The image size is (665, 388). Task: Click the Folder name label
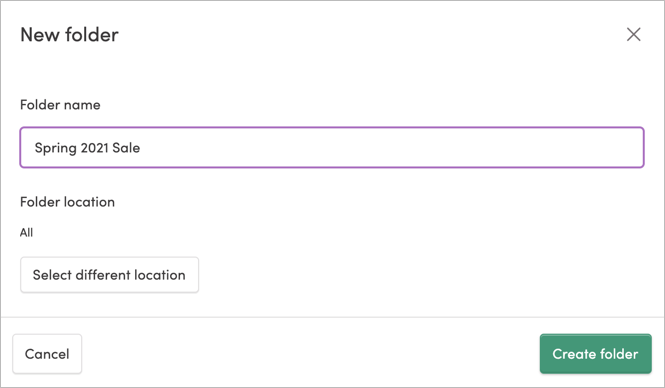pos(60,105)
